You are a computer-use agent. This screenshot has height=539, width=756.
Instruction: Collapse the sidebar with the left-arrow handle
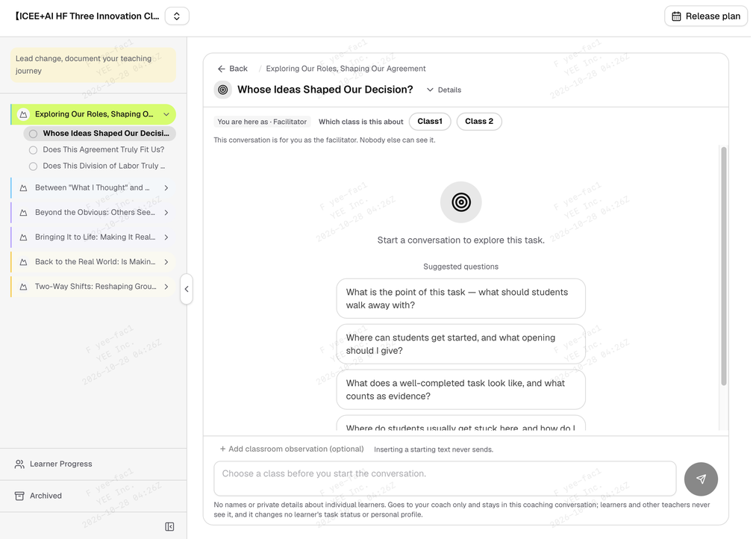[187, 289]
